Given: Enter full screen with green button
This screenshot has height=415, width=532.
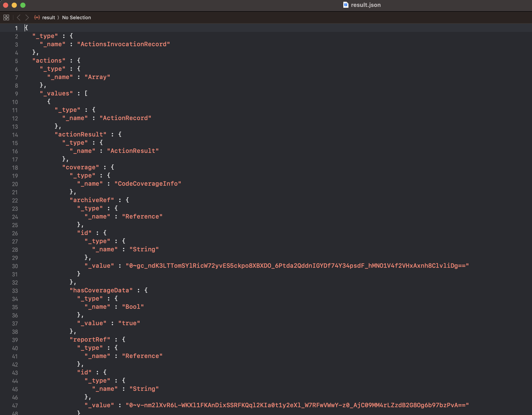Looking at the screenshot, I should click(23, 5).
